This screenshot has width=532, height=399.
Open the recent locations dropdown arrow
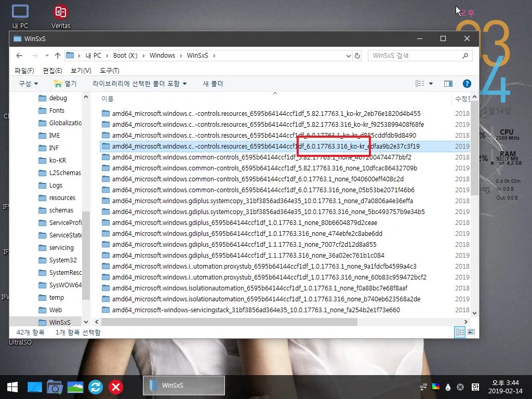pos(47,56)
